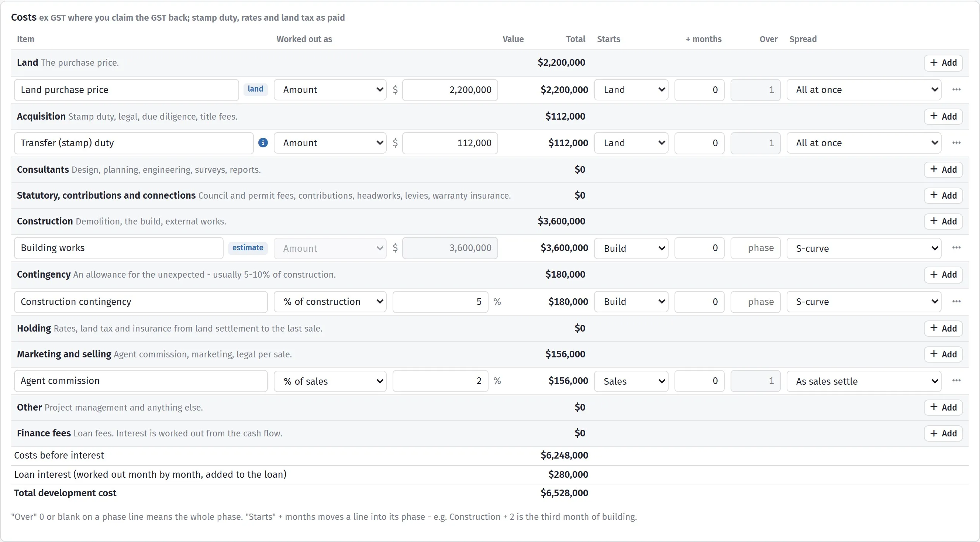Click the contingency percentage field showing 5
Image resolution: width=980 pixels, height=542 pixels.
tap(440, 302)
